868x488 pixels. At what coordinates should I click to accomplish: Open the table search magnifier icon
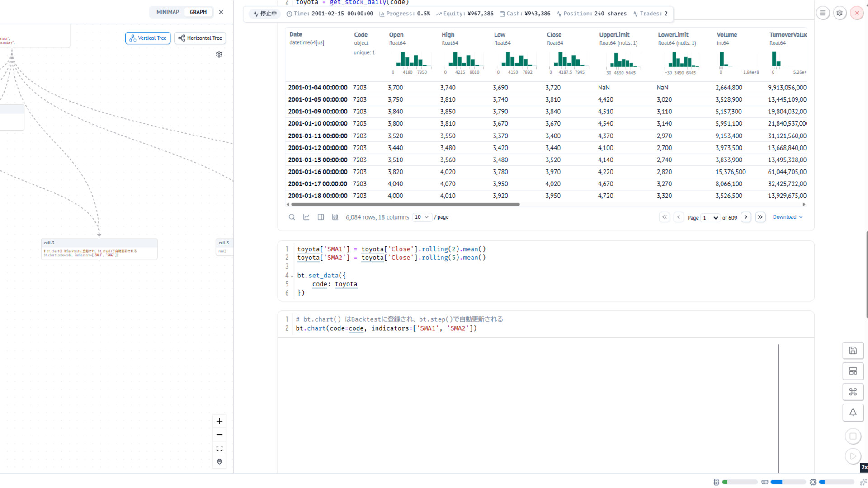pyautogui.click(x=292, y=217)
